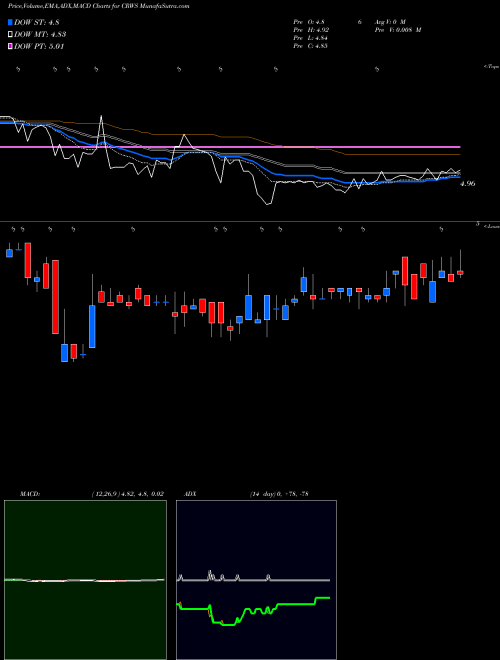This screenshot has height=660, width=500.
Task: Click the 4.96 price label on EMA chart
Action: (x=468, y=184)
